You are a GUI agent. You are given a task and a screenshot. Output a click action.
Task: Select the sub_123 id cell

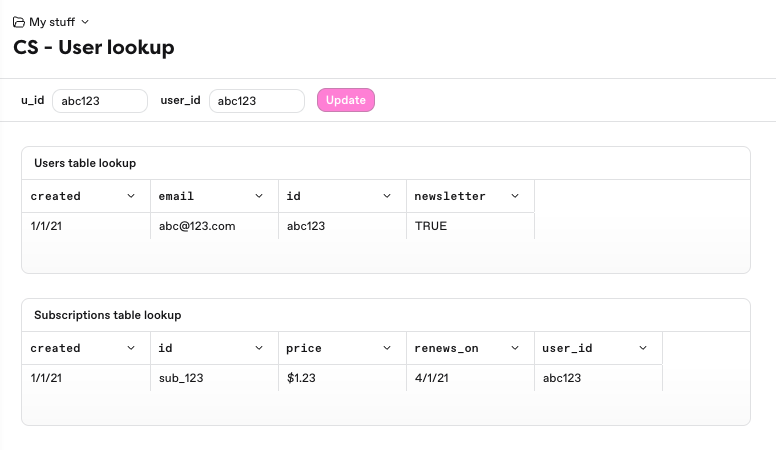tap(214, 378)
